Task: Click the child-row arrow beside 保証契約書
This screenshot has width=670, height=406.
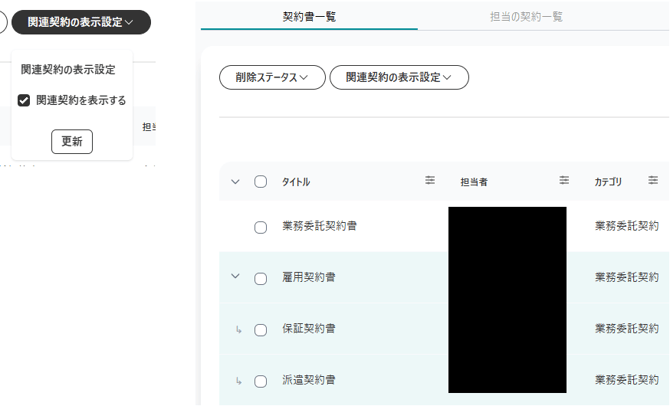Action: click(x=237, y=329)
